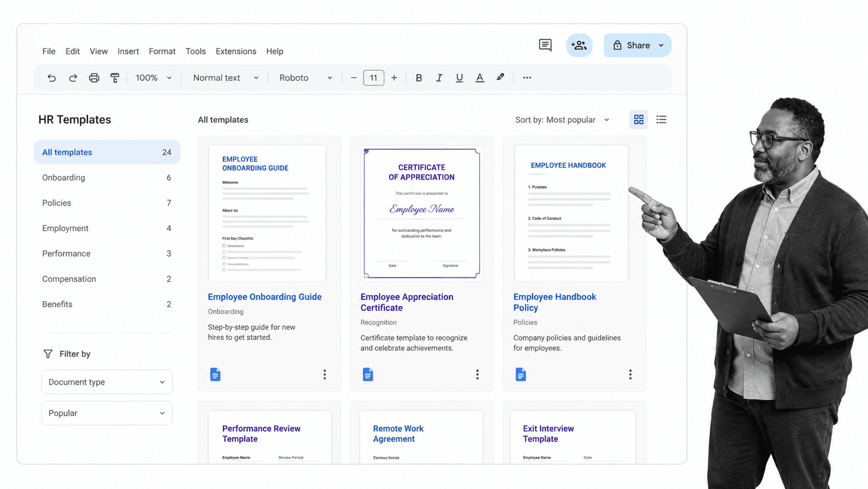Open the Tools menu
Viewport: 868px width, 489px height.
[196, 51]
